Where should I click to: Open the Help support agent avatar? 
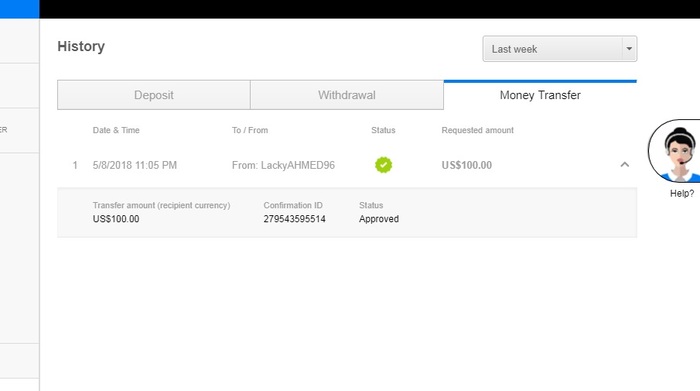[x=674, y=151]
